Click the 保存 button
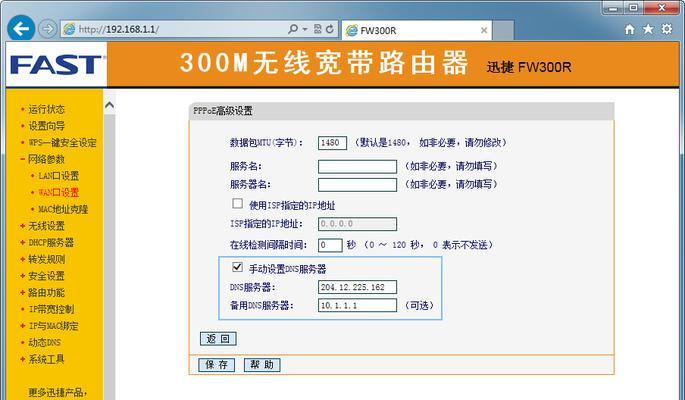685x400 pixels. click(x=216, y=365)
